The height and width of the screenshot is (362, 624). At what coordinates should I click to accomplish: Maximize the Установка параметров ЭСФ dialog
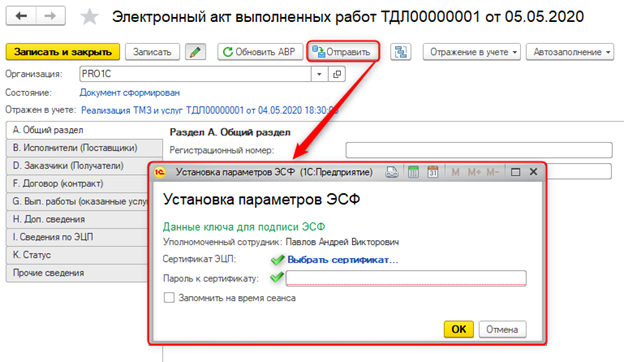[515, 172]
